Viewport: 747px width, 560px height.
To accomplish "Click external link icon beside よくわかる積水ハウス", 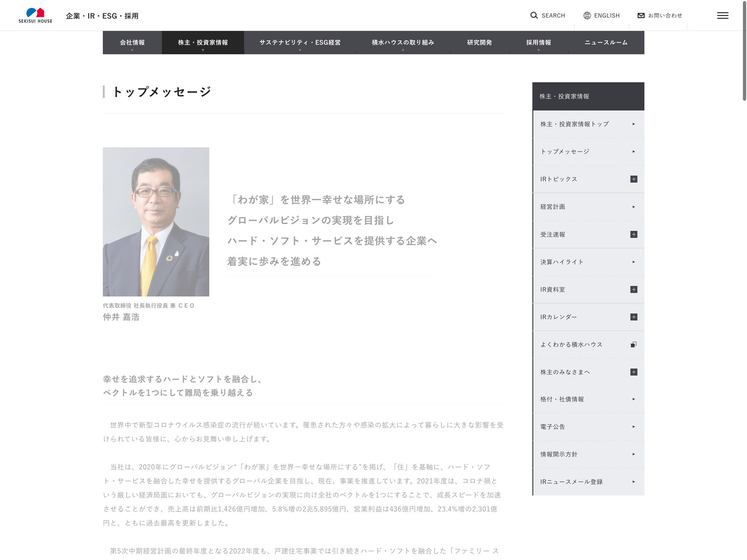I will click(x=634, y=344).
